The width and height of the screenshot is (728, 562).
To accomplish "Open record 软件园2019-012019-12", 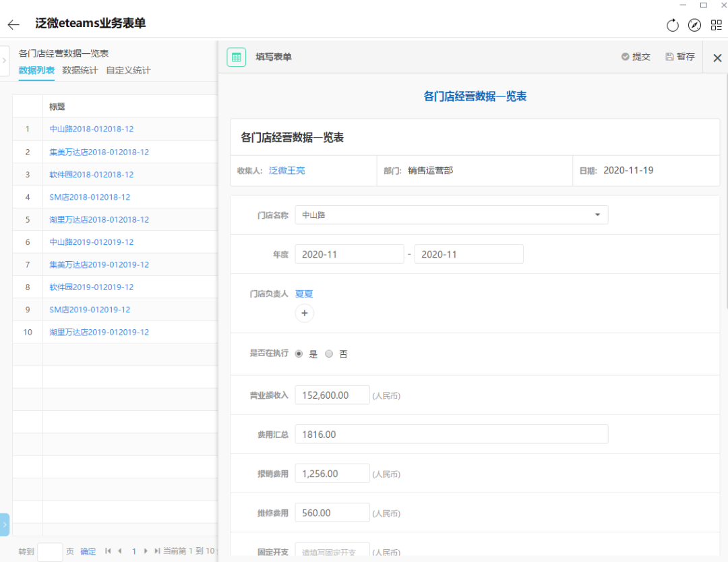I will coord(92,287).
